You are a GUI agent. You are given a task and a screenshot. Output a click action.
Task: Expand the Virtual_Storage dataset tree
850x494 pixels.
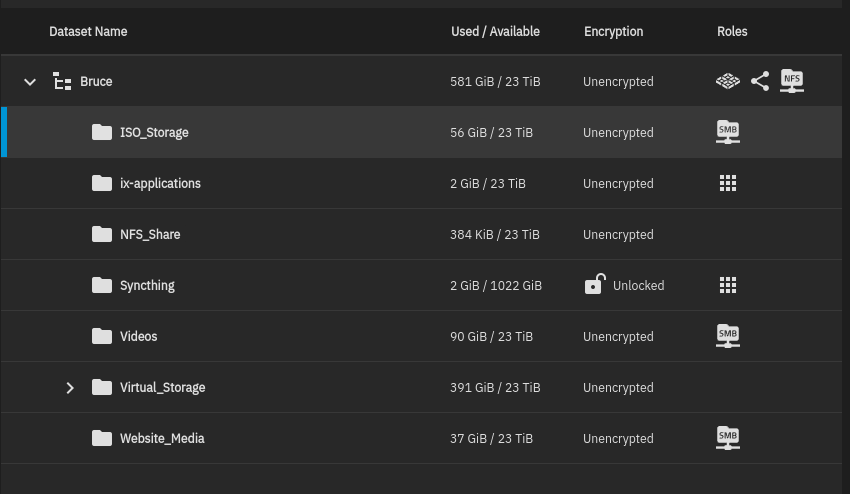[x=70, y=388]
